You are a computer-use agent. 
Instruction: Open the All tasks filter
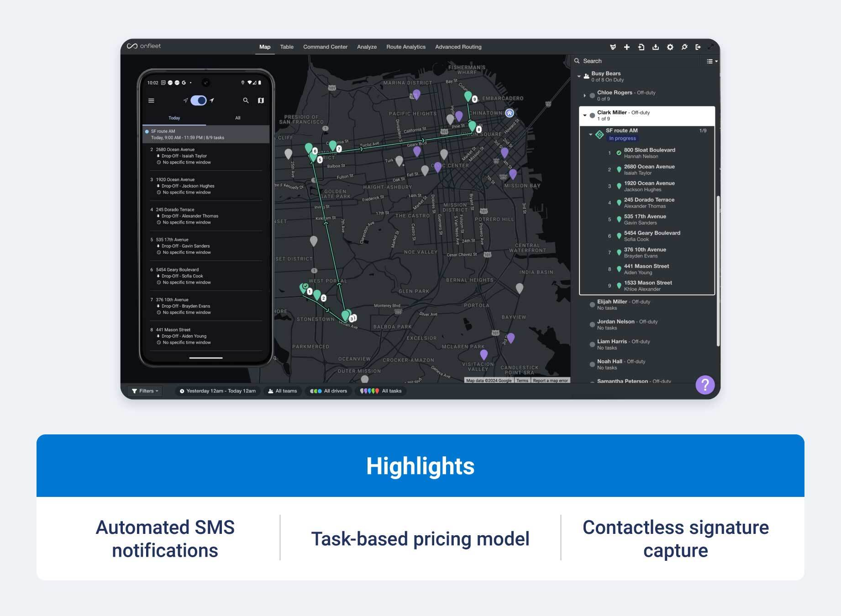(381, 391)
